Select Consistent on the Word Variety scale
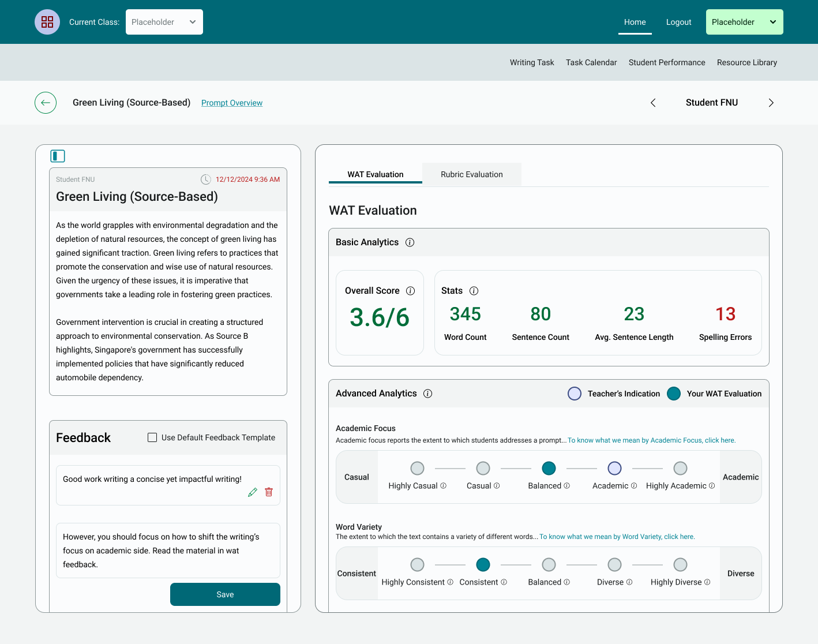Screen dimensions: 818x644 pyautogui.click(x=483, y=564)
